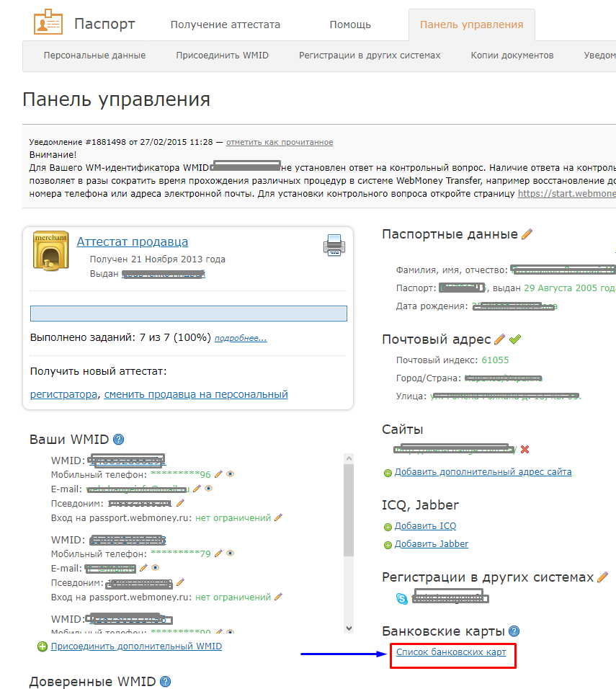Toggle eye icon for phone ending 96
616x689 pixels.
pyautogui.click(x=230, y=474)
